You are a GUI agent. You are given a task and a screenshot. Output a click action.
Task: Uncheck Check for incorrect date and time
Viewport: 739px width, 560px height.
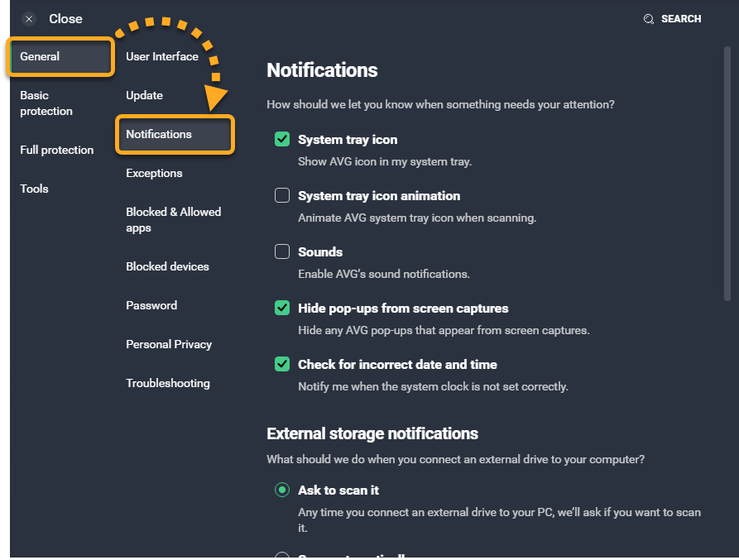pyautogui.click(x=282, y=365)
